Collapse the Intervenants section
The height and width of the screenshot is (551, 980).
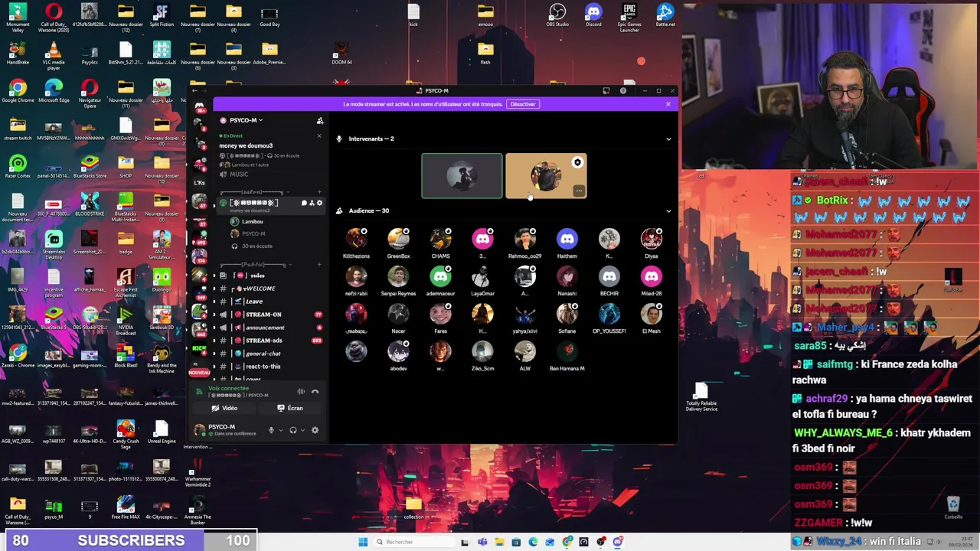click(668, 139)
